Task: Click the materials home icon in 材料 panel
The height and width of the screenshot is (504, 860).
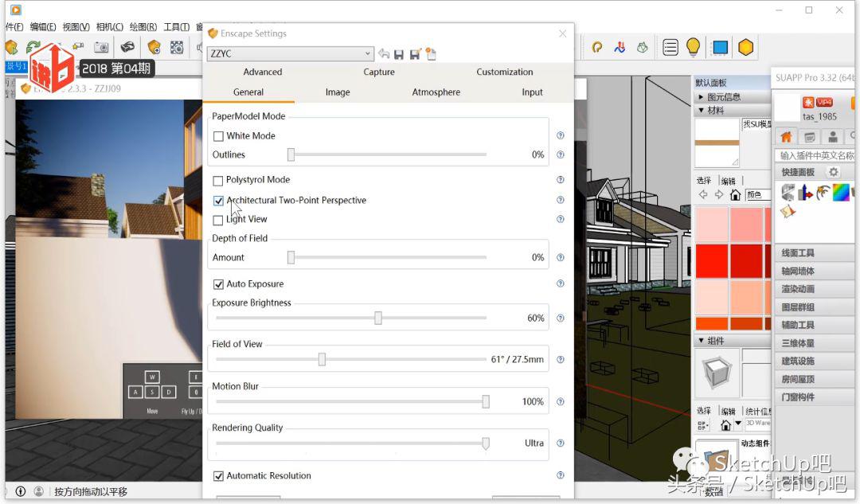Action: click(x=735, y=195)
